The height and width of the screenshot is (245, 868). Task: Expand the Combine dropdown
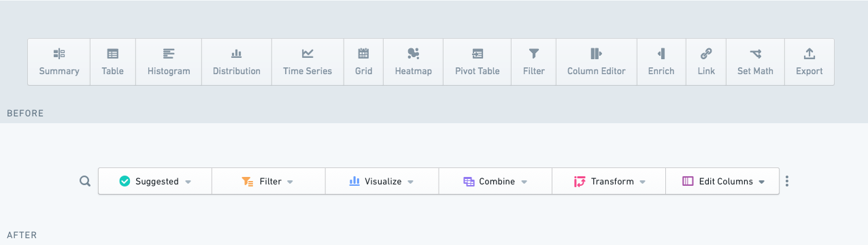point(496,182)
